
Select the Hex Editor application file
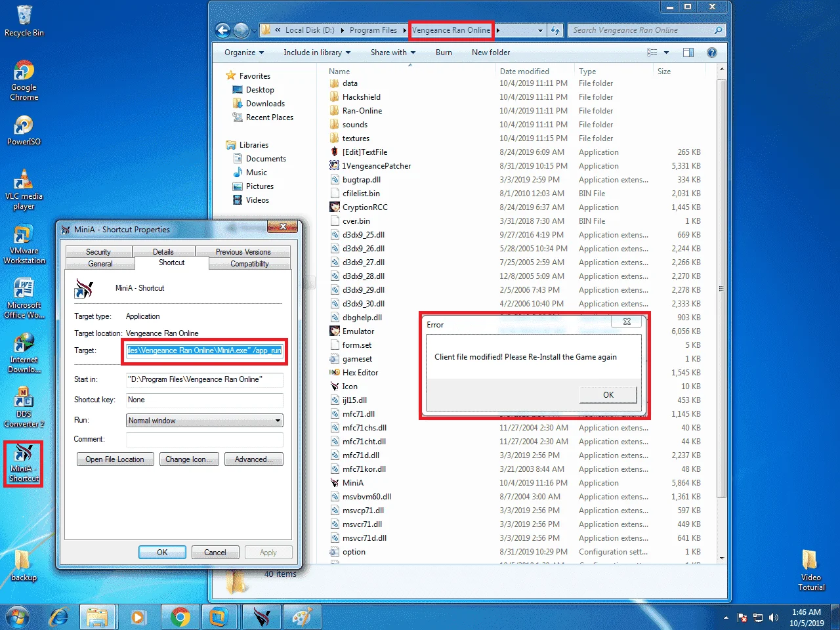coord(360,373)
